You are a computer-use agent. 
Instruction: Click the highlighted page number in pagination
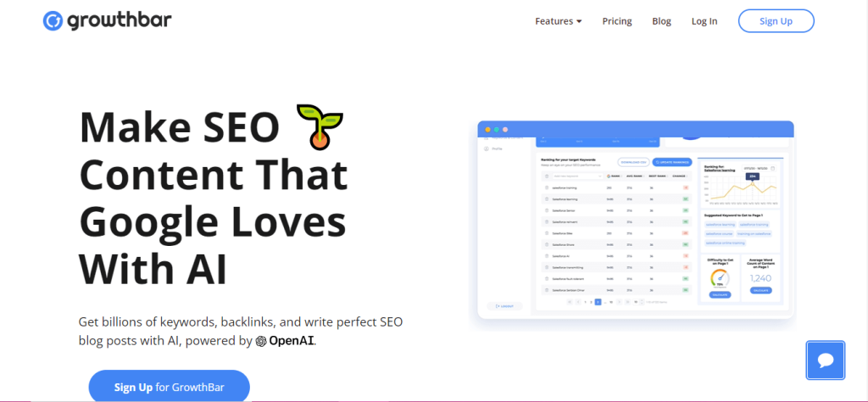coord(598,302)
